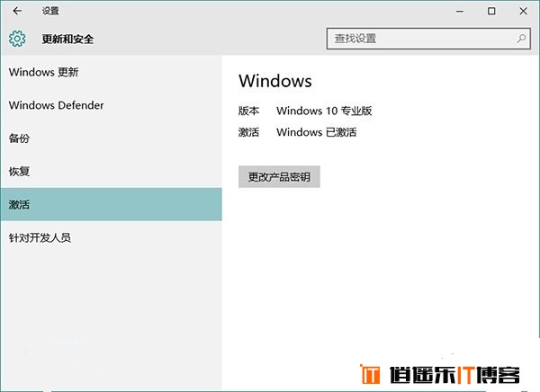Screen dimensions: 540x392
Task: Open Windows Defender section
Action: click(111, 105)
